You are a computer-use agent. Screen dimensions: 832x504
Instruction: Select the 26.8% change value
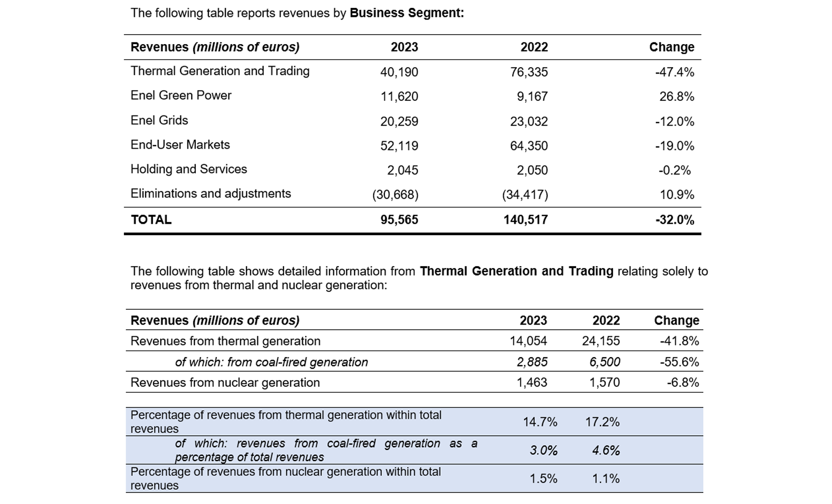click(x=677, y=97)
